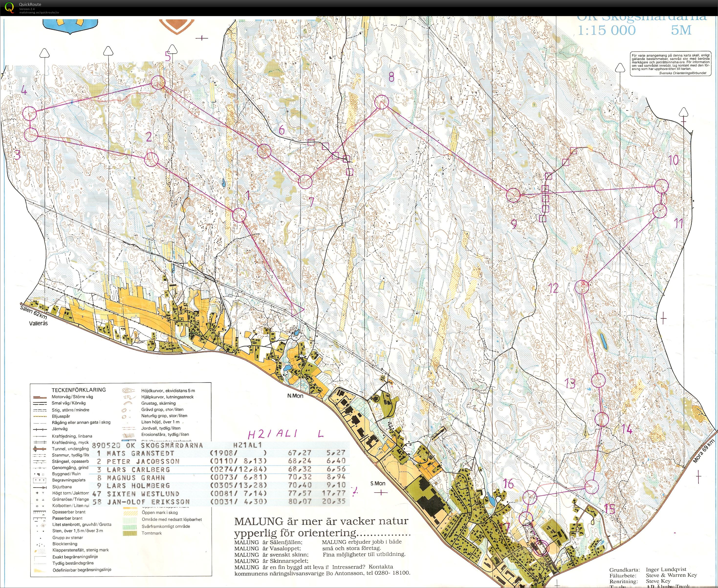Click control circle 13 on the course
This screenshot has width=718, height=588.
(598, 380)
